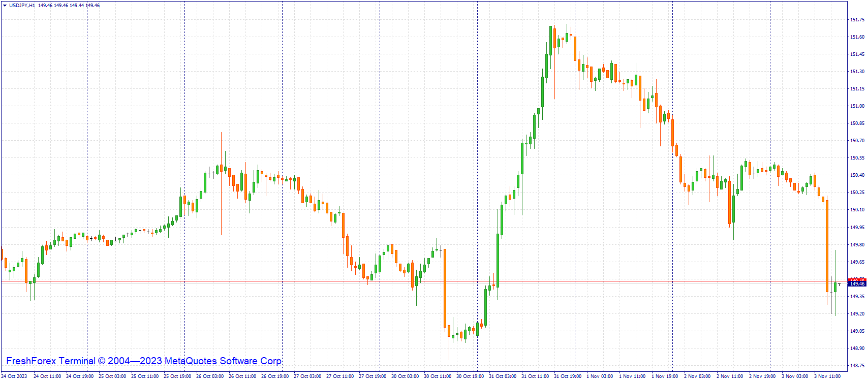Click the 148.75 price axis label
The image size is (868, 382).
tap(857, 366)
